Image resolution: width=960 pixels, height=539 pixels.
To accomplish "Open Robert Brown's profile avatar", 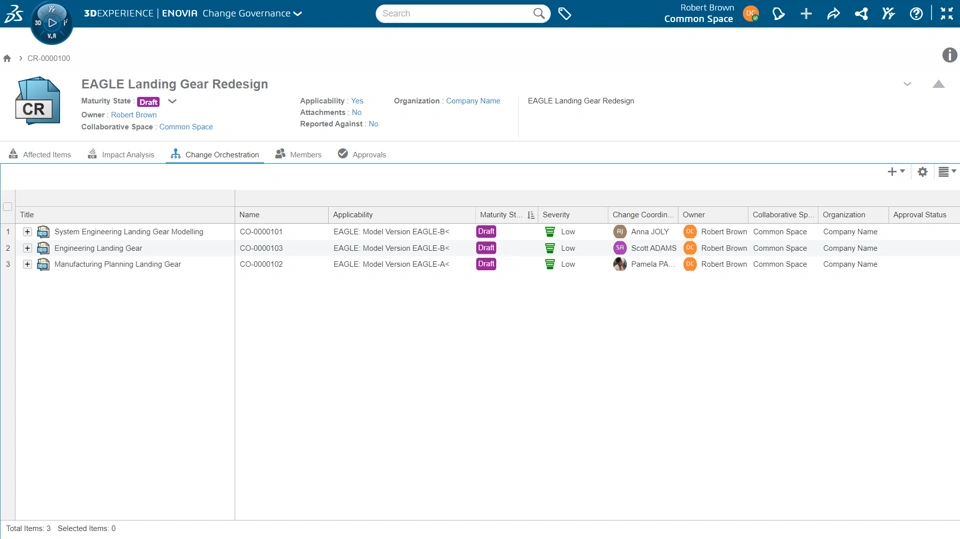I will point(751,13).
